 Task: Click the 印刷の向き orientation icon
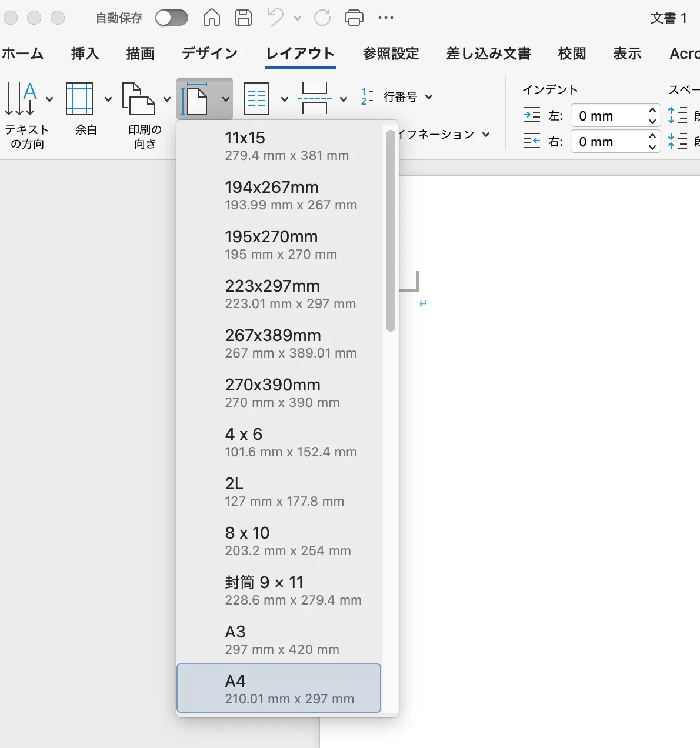click(x=139, y=99)
